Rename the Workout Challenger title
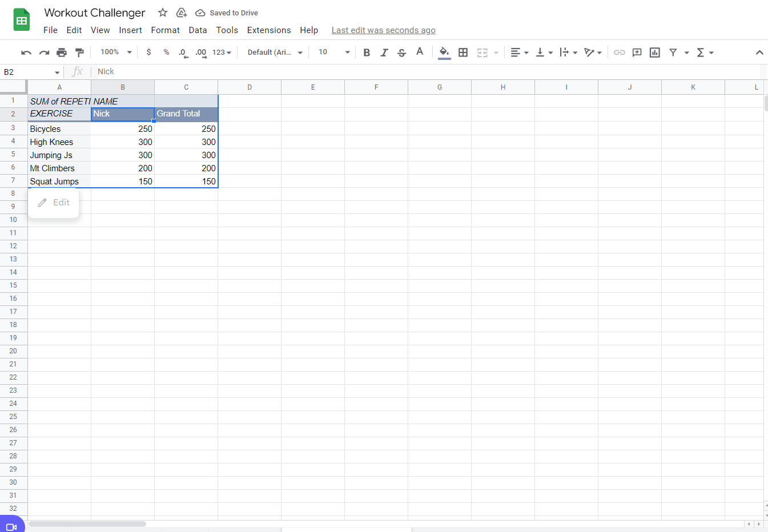This screenshot has height=532, width=768. (x=95, y=13)
